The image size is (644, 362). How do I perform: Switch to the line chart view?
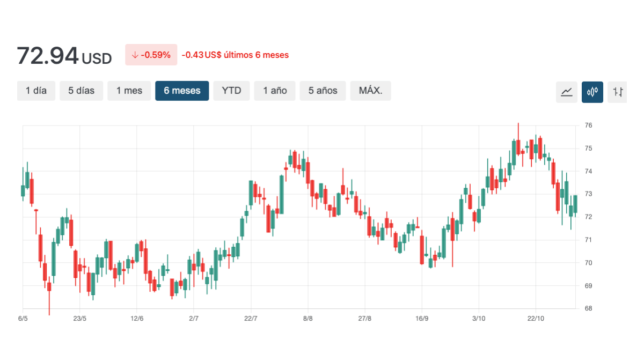click(x=566, y=92)
